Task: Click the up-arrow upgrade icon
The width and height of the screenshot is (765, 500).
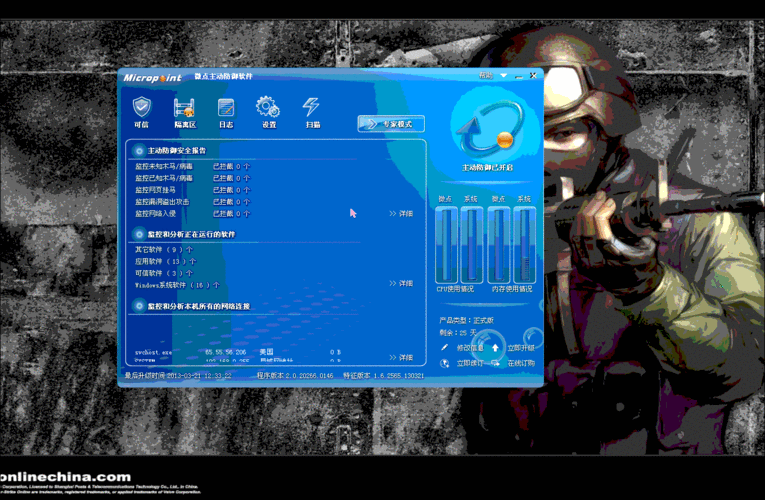Action: pyautogui.click(x=495, y=347)
